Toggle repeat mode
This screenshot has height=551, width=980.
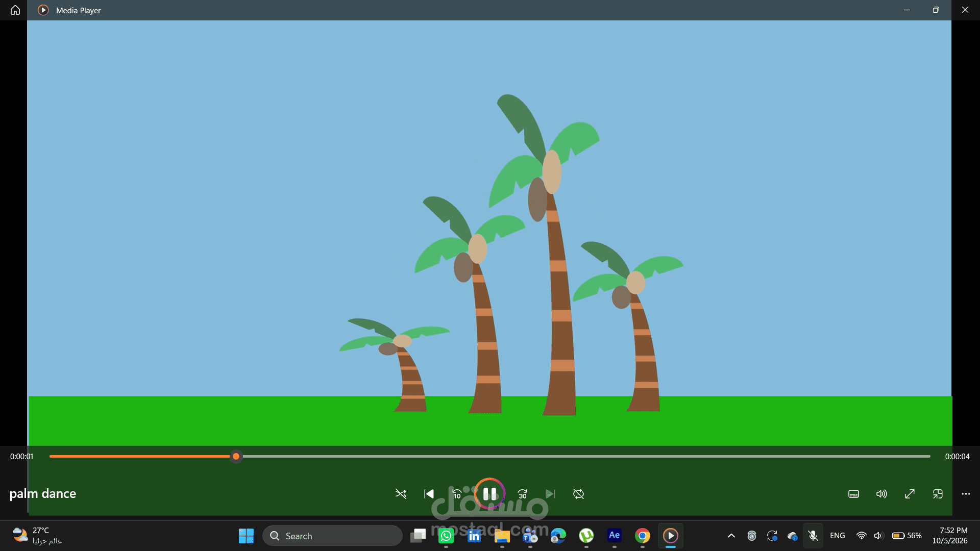[x=578, y=494]
